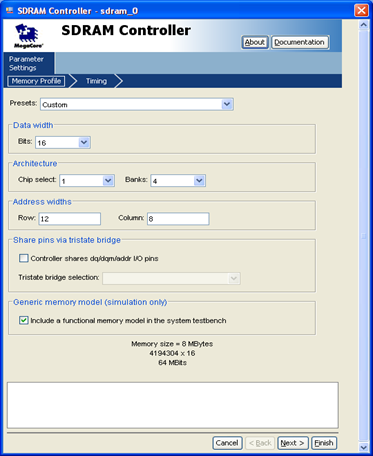The image size is (373, 456).
Task: Click the empty message box area
Action: [x=173, y=405]
